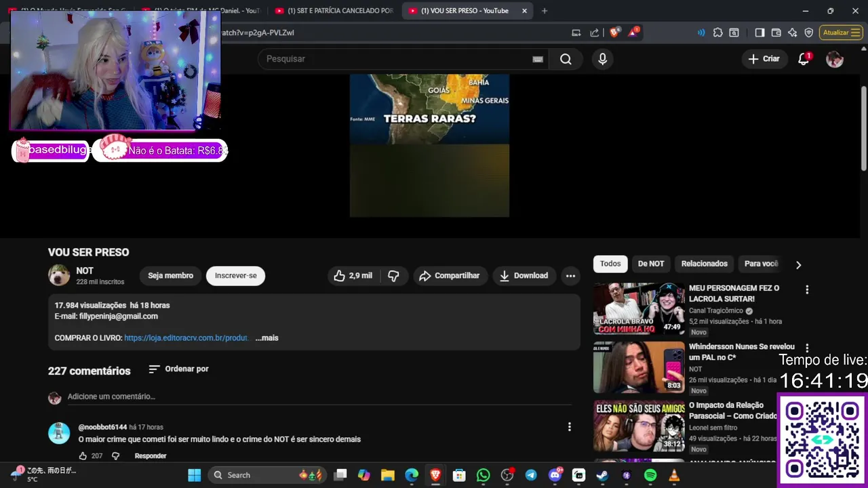The image size is (868, 488).
Task: Open Lacrola Bravo video thumbnail
Action: [639, 309]
